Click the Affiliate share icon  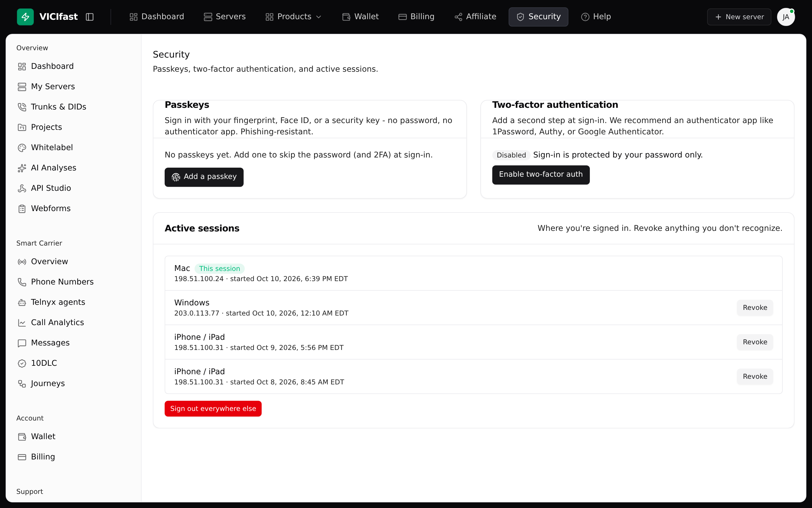point(458,17)
